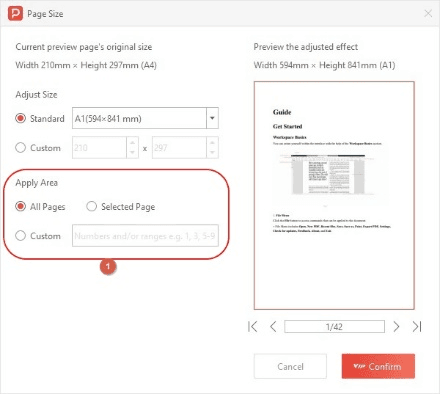Click the custom width field 210

(x=99, y=148)
